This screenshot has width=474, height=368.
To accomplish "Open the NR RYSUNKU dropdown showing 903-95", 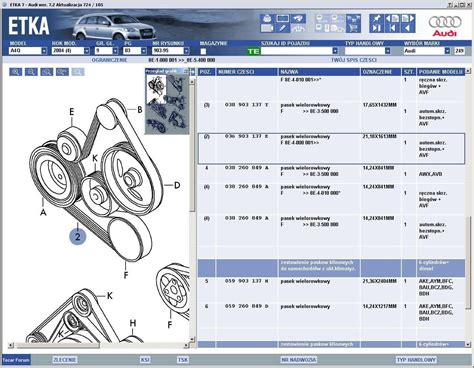I will pyautogui.click(x=186, y=51).
